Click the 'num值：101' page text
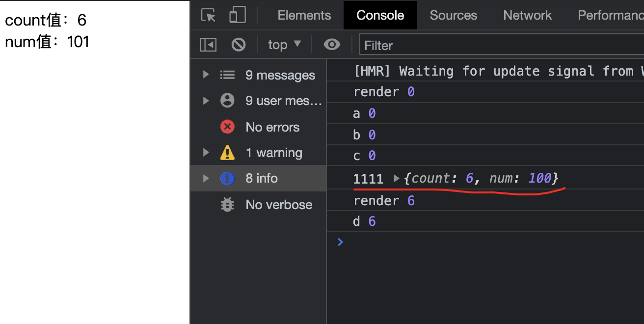Viewport: 644px width, 324px height. tap(47, 42)
